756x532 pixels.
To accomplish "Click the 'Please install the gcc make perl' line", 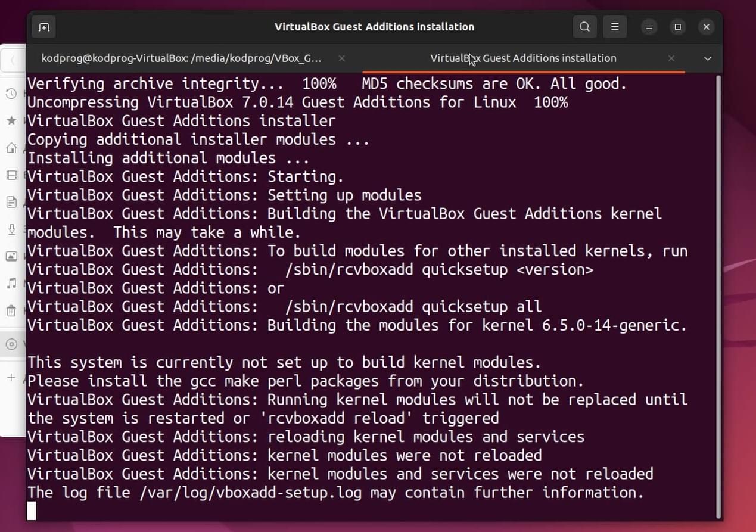I will click(306, 381).
